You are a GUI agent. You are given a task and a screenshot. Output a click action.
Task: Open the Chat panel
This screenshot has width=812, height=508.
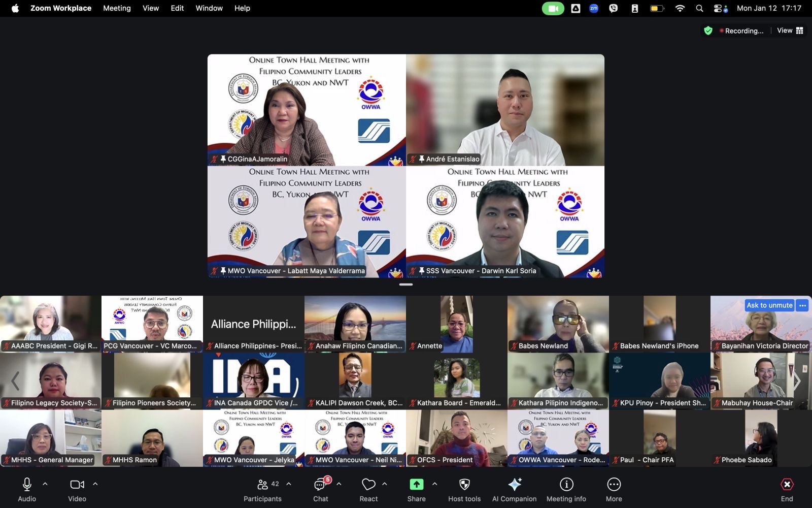pyautogui.click(x=320, y=490)
